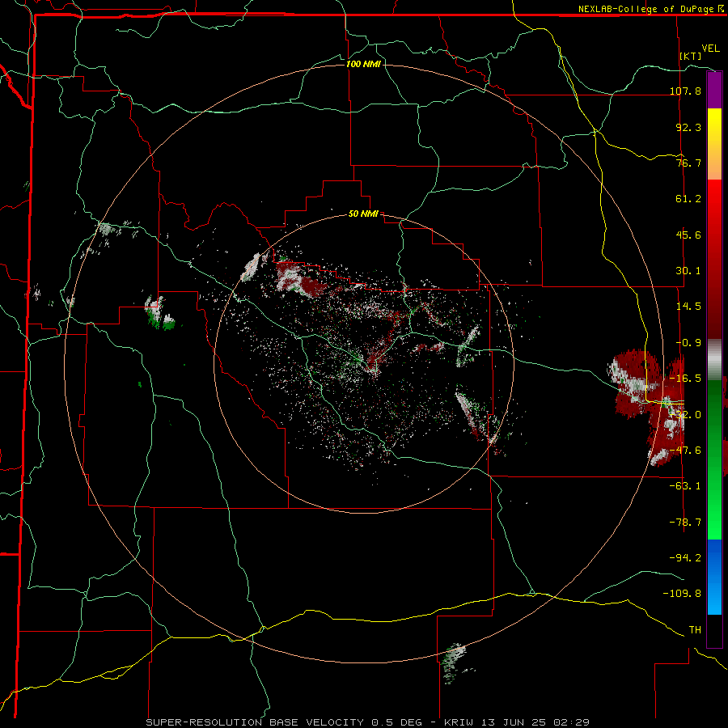Click the -0.9 velocity scale value

[x=688, y=343]
